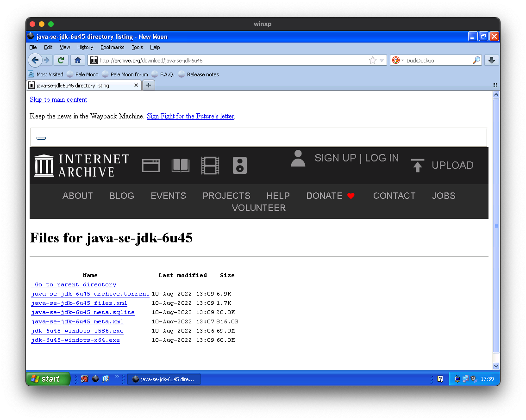Open the Web archive icon in Archive header

[151, 166]
